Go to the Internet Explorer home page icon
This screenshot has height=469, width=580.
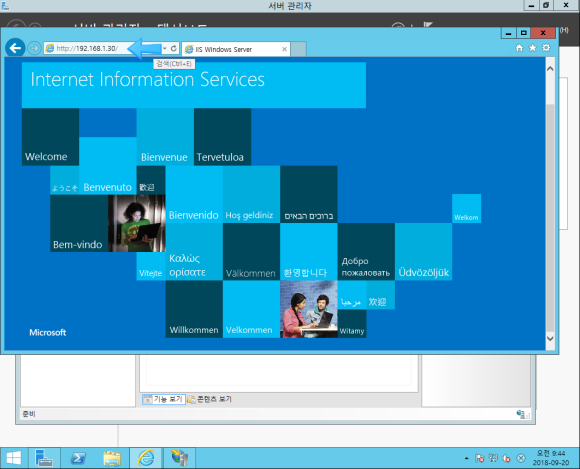[519, 48]
